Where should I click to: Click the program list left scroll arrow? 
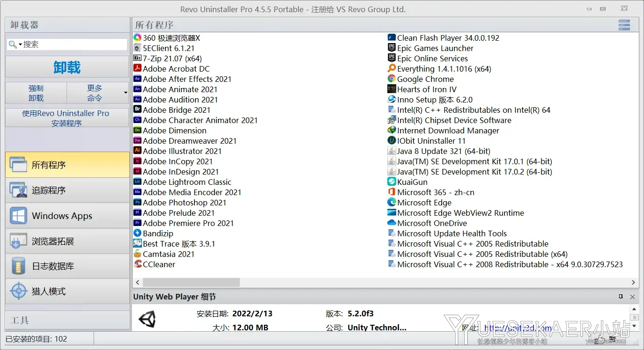138,282
